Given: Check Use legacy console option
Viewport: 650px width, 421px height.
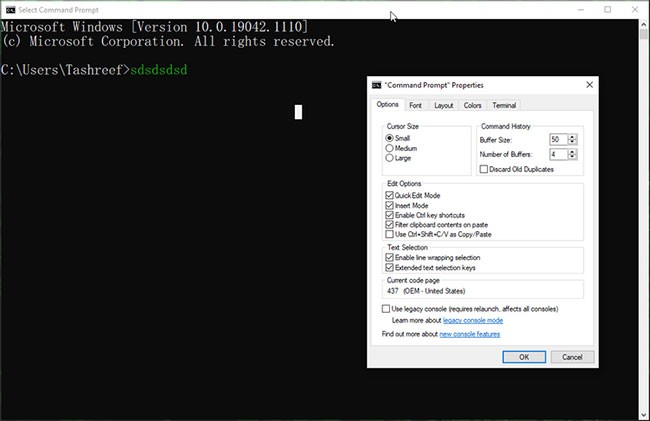Looking at the screenshot, I should [387, 309].
